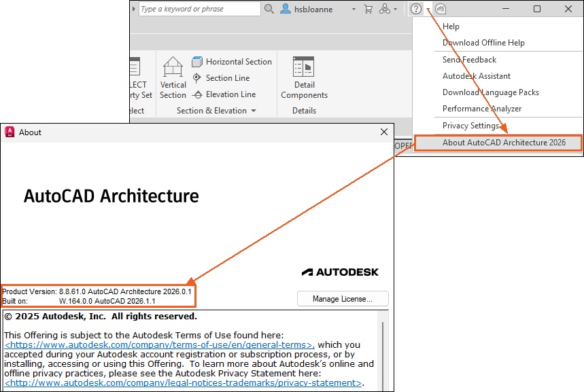Click the Property Set icon in ribbon
The image size is (584, 392).
pyautogui.click(x=135, y=67)
